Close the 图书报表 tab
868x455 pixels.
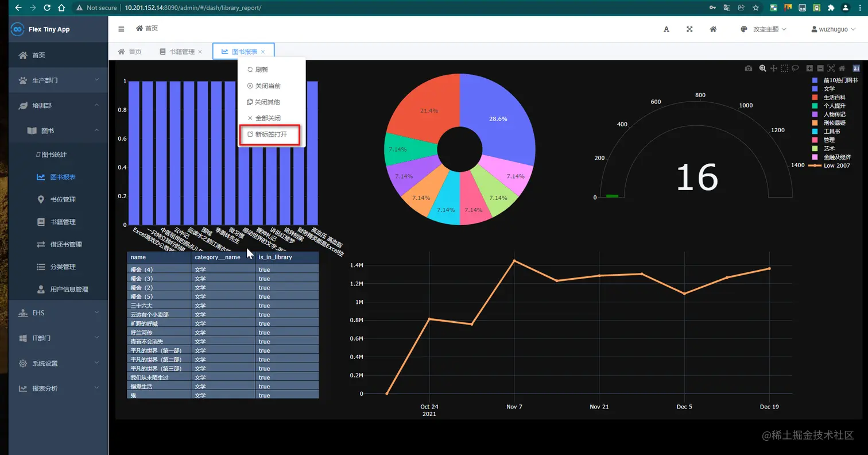click(263, 52)
